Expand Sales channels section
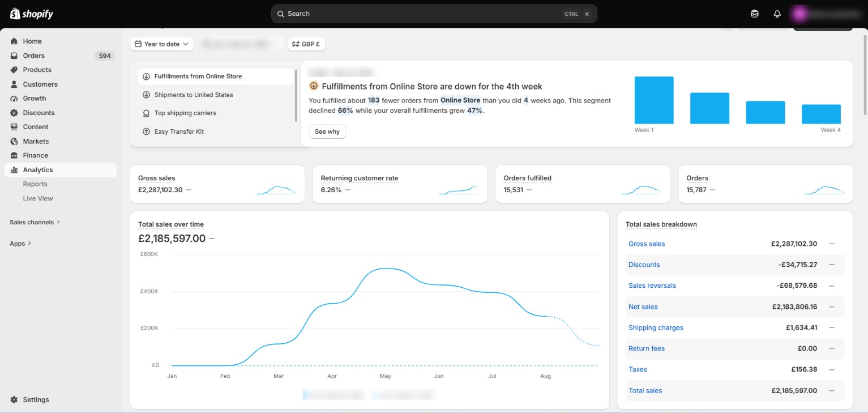The image size is (868, 413). pos(35,222)
